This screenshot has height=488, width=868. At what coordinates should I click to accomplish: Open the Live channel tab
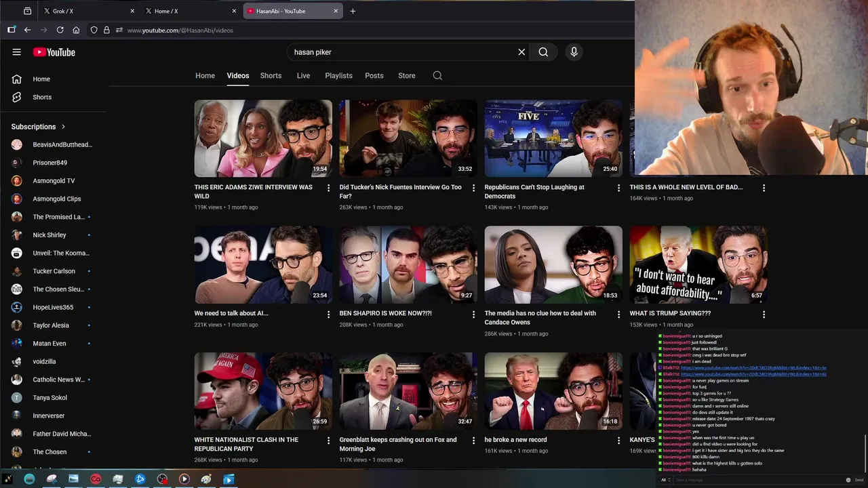(303, 76)
